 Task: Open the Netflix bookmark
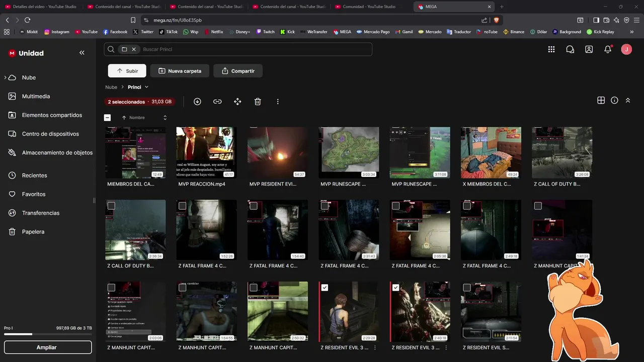(x=213, y=32)
